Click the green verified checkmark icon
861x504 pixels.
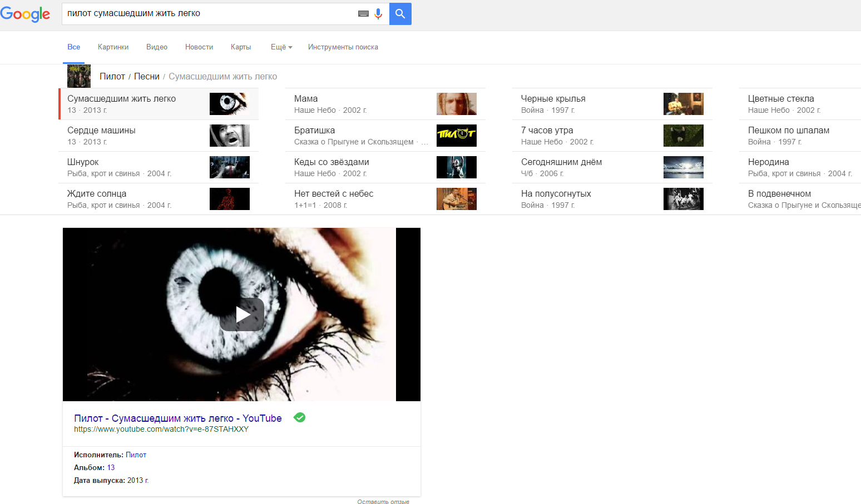[x=299, y=417]
